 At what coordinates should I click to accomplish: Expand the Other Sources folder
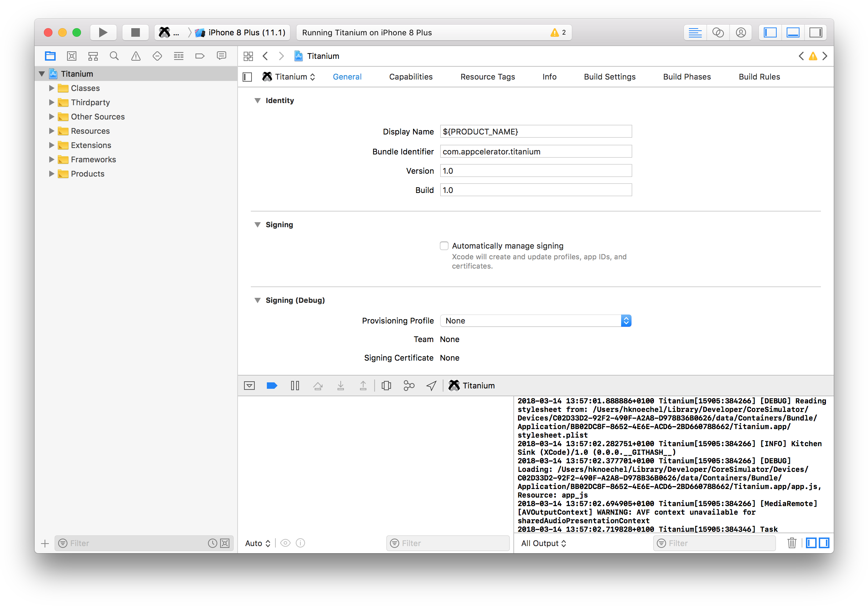[x=52, y=117]
